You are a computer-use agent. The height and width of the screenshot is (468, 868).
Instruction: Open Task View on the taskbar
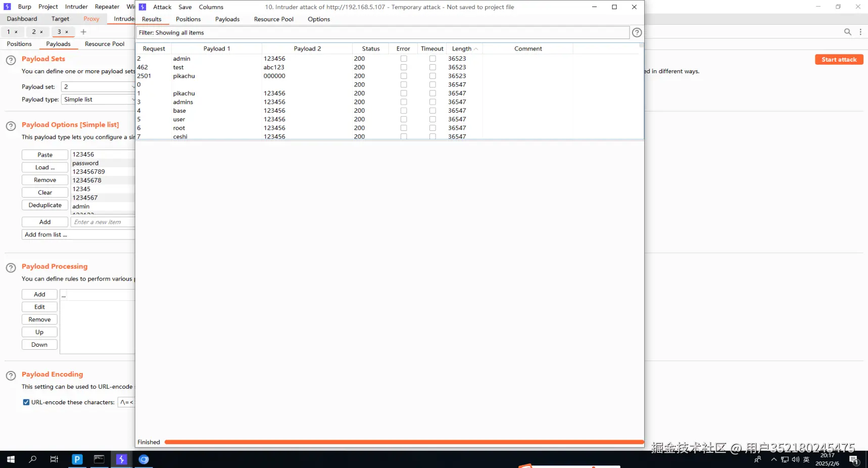click(x=54, y=459)
